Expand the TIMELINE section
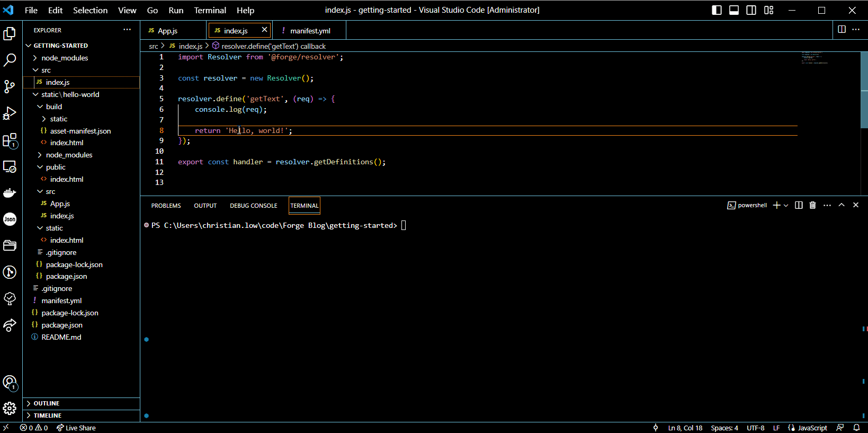Screen dimensions: 868x433 pyautogui.click(x=81, y=416)
